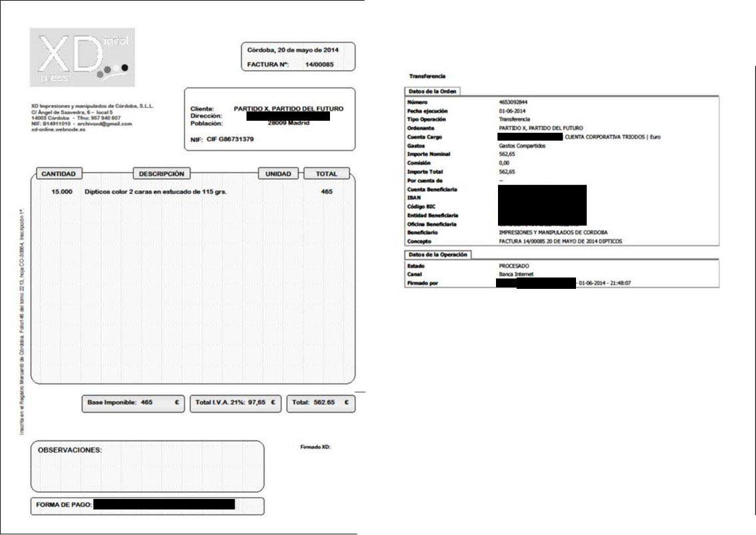This screenshot has height=535, width=756.
Task: Click the 'Datos de la Orden' section tab
Action: click(433, 91)
